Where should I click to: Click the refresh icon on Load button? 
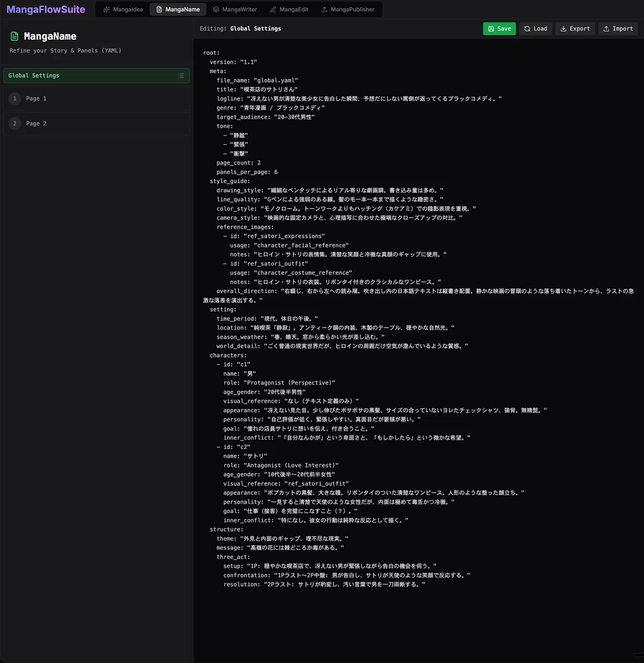click(527, 29)
